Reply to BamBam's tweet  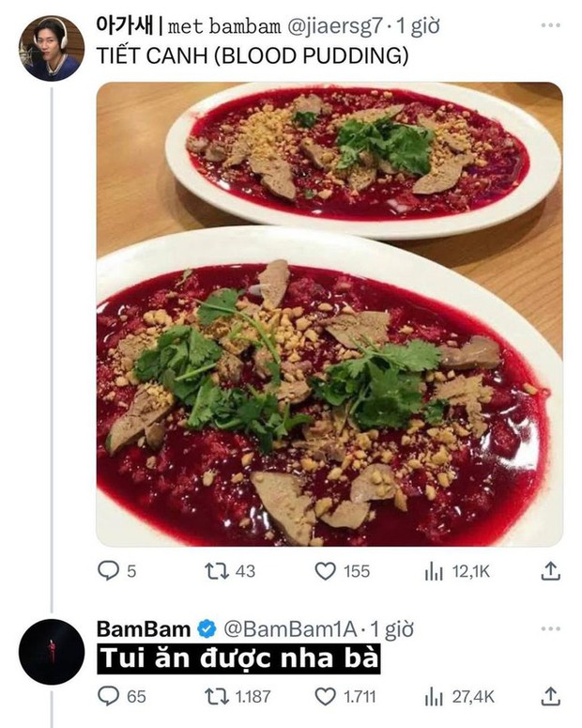(x=110, y=696)
